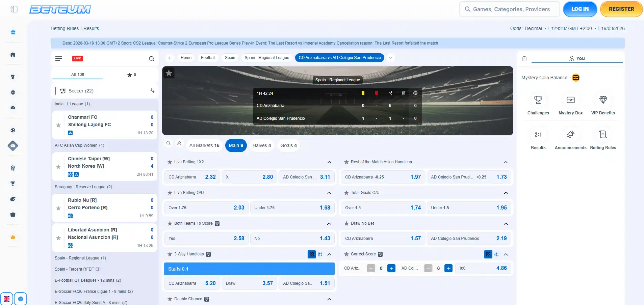The width and height of the screenshot is (644, 305).
Task: Increase AD Colegio correct score with plus
Action: pos(448,268)
